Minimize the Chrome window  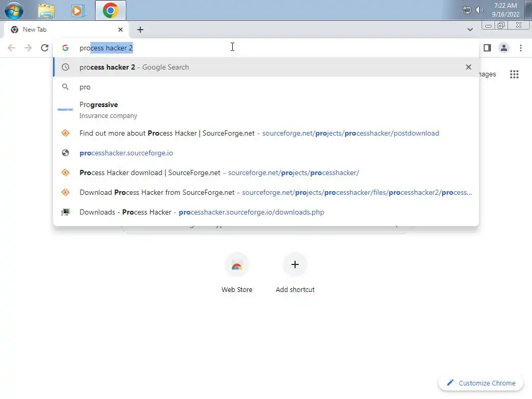(x=488, y=25)
